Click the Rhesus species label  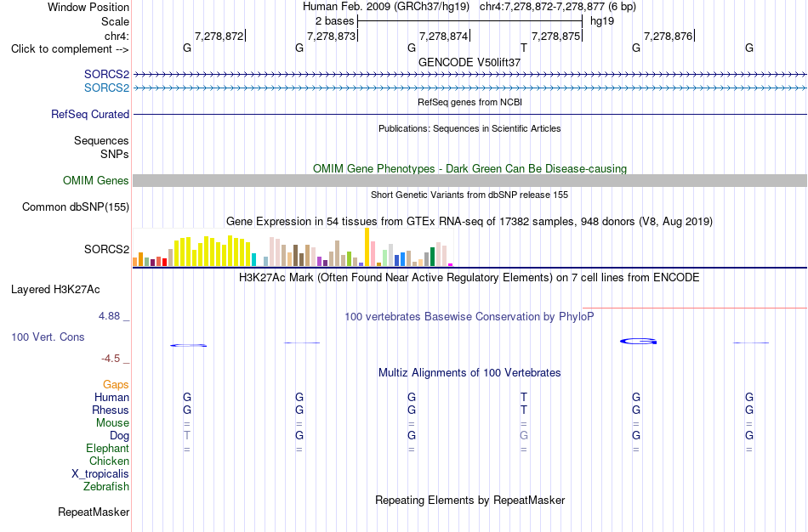coord(111,410)
